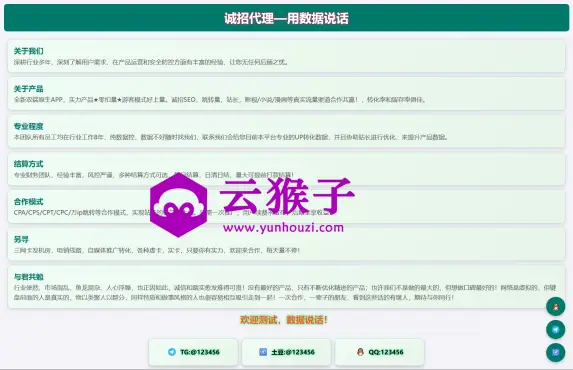Select the 合作模式 card heading
This screenshot has width=573, height=370.
point(29,201)
